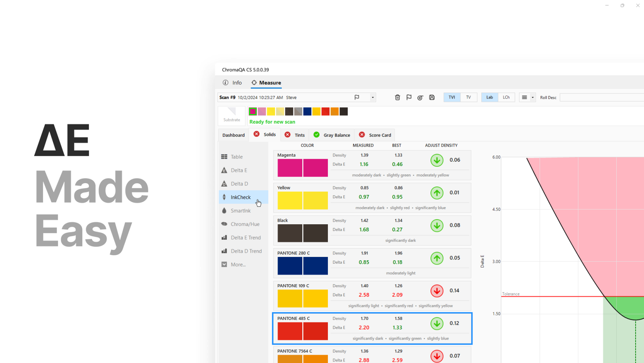The height and width of the screenshot is (363, 644).
Task: Open SmartInk from the sidebar
Action: 240,211
